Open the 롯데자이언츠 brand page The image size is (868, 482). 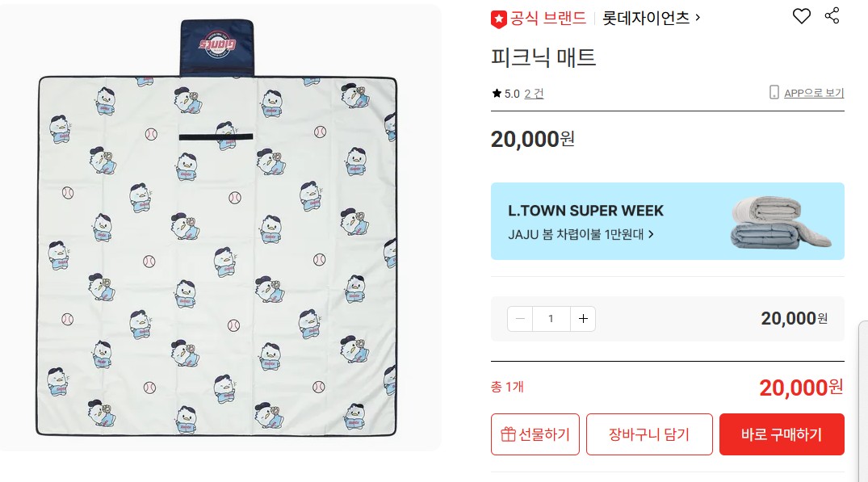[x=645, y=19]
